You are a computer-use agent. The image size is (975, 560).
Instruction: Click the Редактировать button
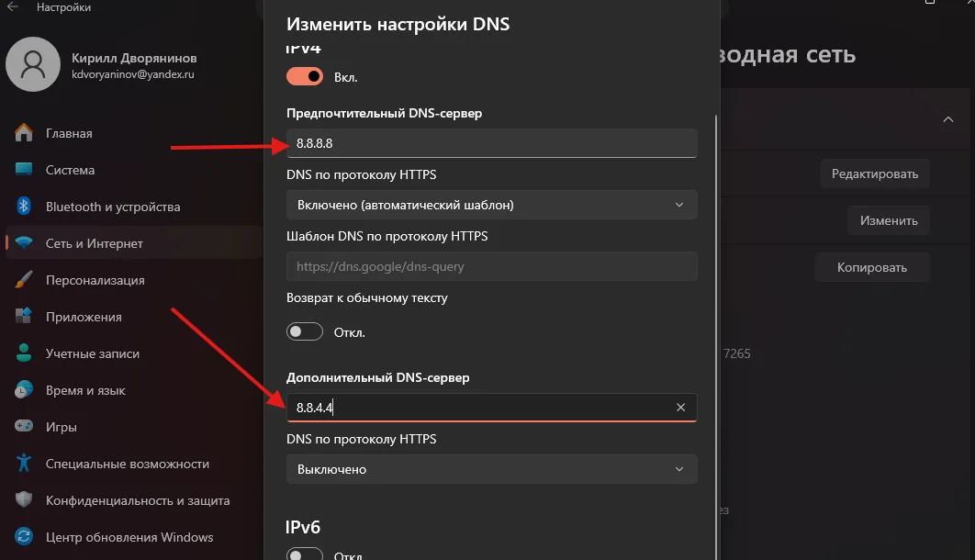pyautogui.click(x=874, y=174)
